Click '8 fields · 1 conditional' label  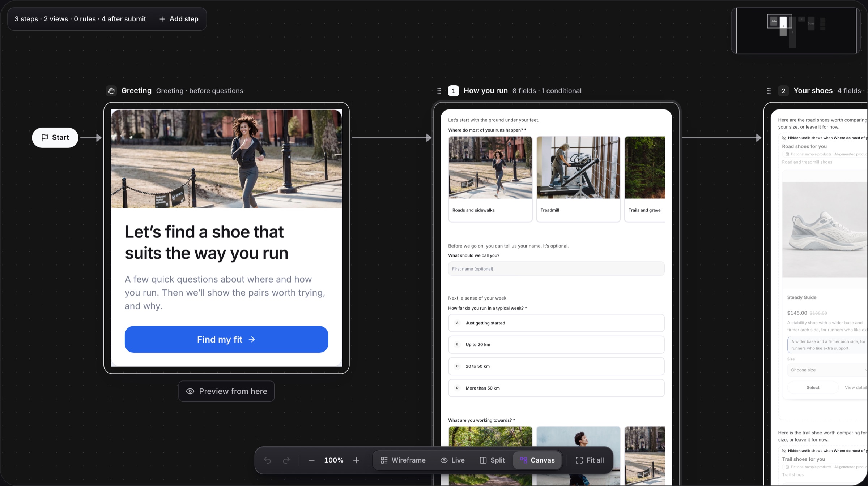coord(547,91)
